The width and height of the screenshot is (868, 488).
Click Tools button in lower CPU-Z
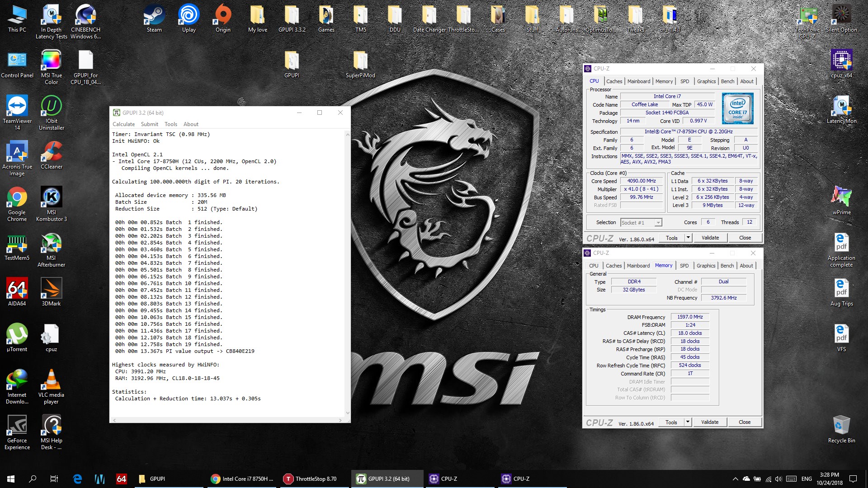(x=671, y=422)
